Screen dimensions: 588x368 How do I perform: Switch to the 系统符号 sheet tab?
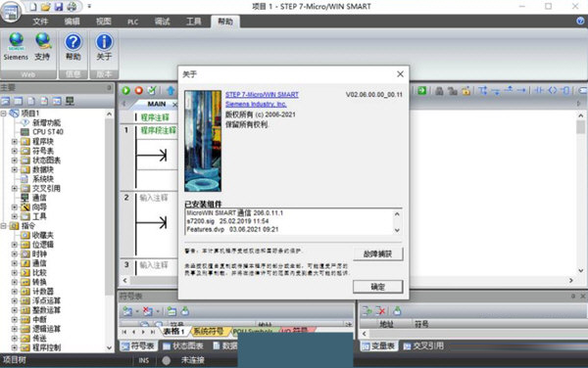pos(208,331)
